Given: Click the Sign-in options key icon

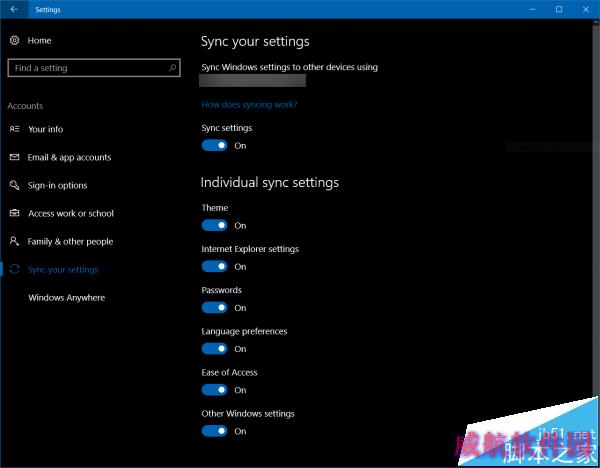Looking at the screenshot, I should point(14,185).
